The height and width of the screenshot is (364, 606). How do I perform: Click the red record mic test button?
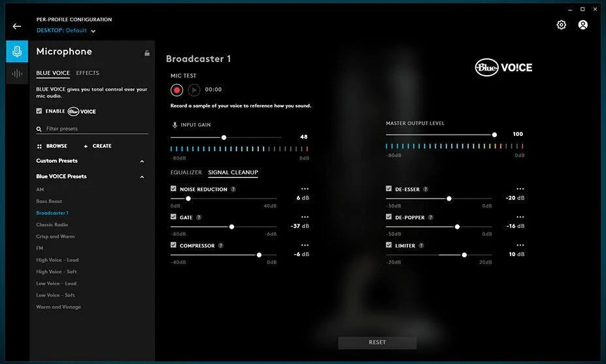tap(177, 90)
